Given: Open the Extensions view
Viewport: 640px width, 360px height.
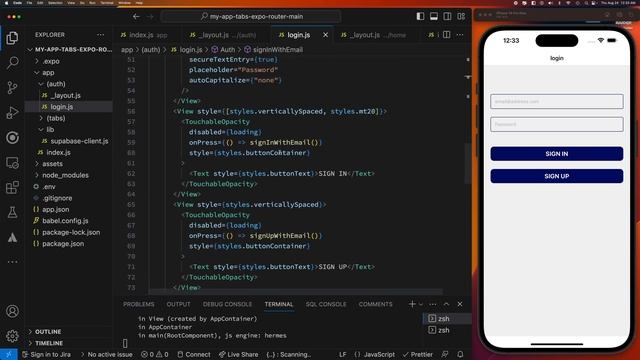Looking at the screenshot, I should tap(12, 187).
